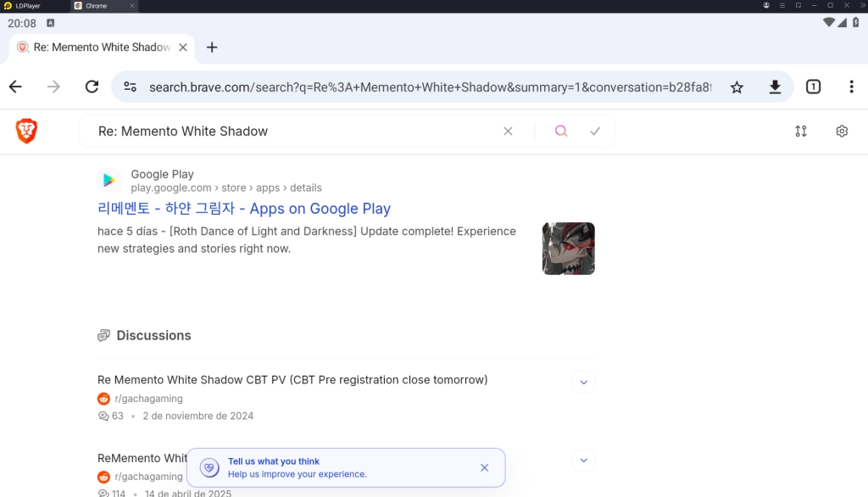Click r/gachagaming under the CBT PV discussion
The height and width of the screenshot is (497, 868).
click(x=148, y=399)
